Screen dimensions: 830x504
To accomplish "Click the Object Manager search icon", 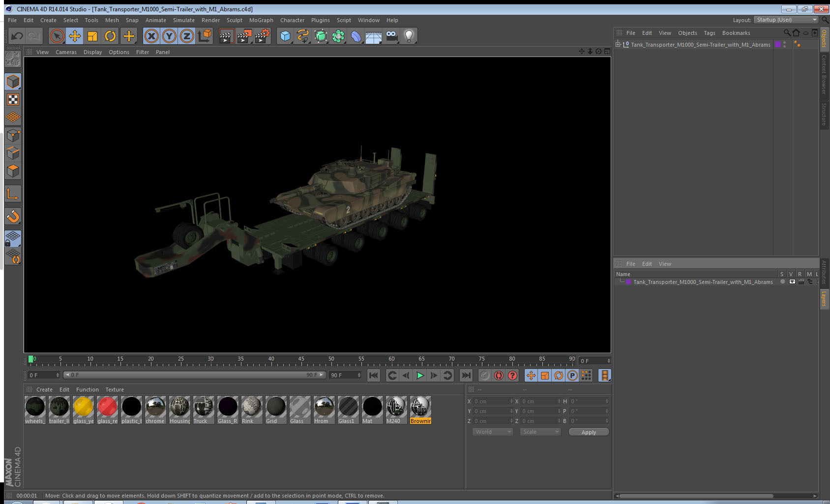I will (787, 33).
